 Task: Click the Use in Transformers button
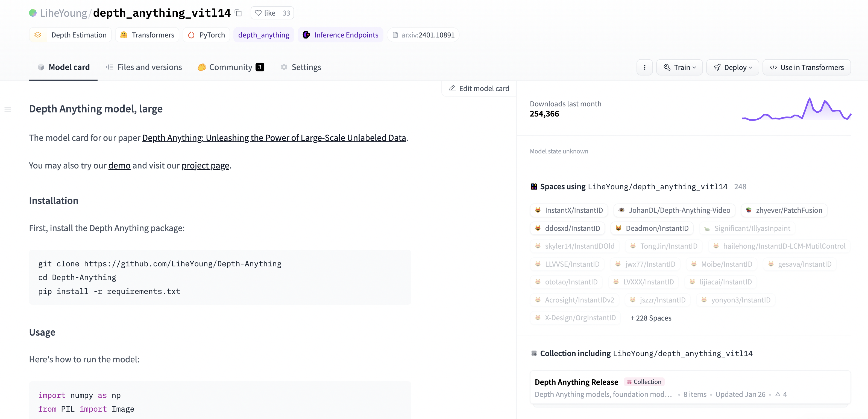click(x=807, y=68)
